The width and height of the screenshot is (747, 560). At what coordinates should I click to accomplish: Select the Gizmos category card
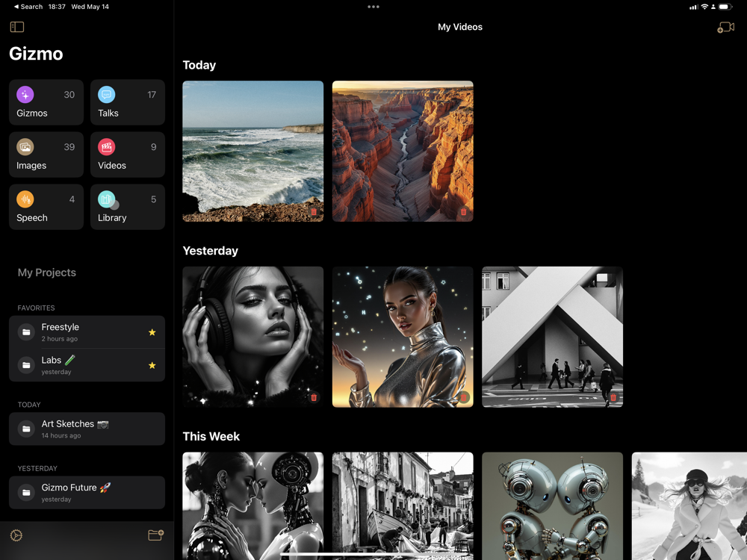point(46,102)
